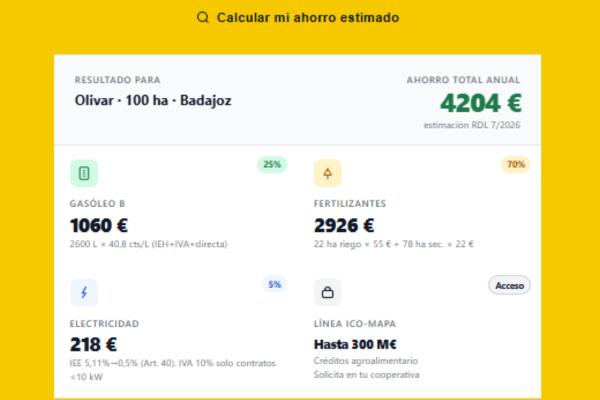Click the Solicita en tu cooperativa text
Screen dimensions: 600x400
366,374
